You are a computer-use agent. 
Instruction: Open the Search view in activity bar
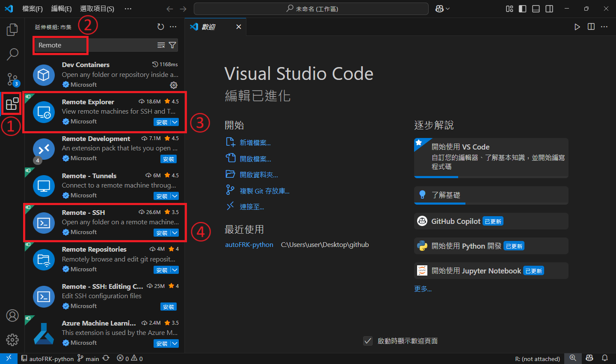[12, 54]
